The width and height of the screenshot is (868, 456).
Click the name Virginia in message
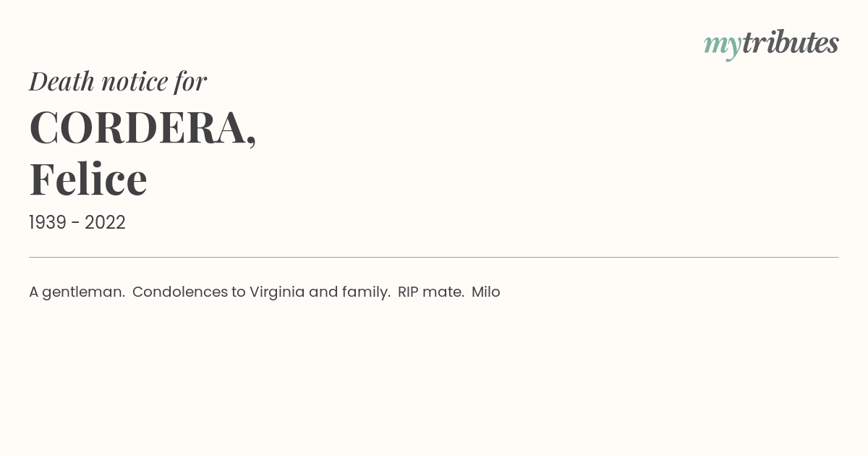click(277, 292)
